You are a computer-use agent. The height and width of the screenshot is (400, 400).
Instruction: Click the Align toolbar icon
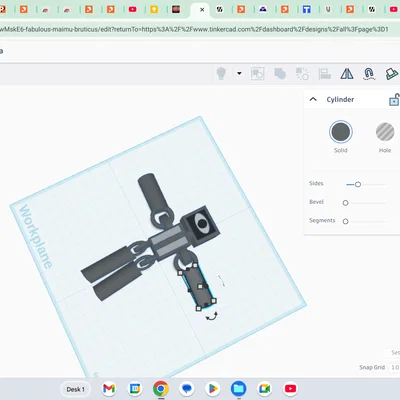pyautogui.click(x=324, y=74)
